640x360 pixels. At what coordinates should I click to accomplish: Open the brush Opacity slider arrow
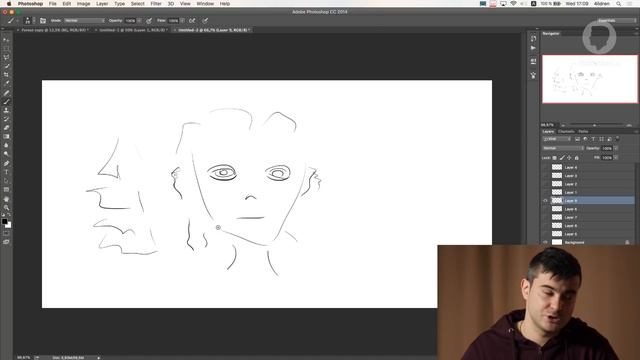tap(139, 20)
